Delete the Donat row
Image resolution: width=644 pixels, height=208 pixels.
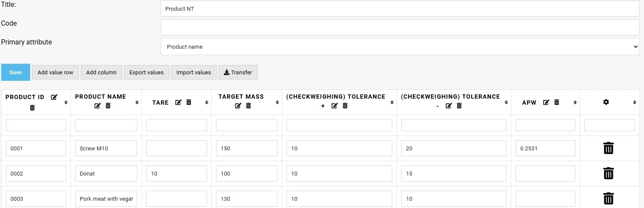coord(608,173)
